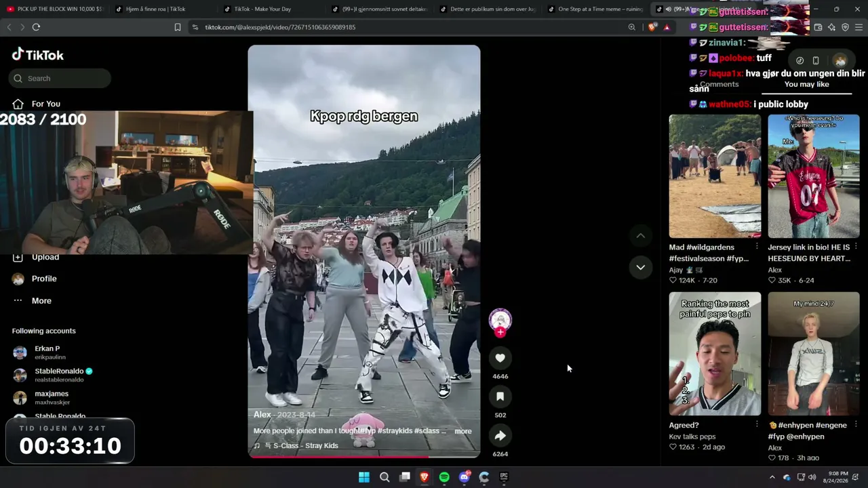Viewport: 868px width, 488px height.
Task: Open options for the #enhypen #engene video
Action: point(856,425)
